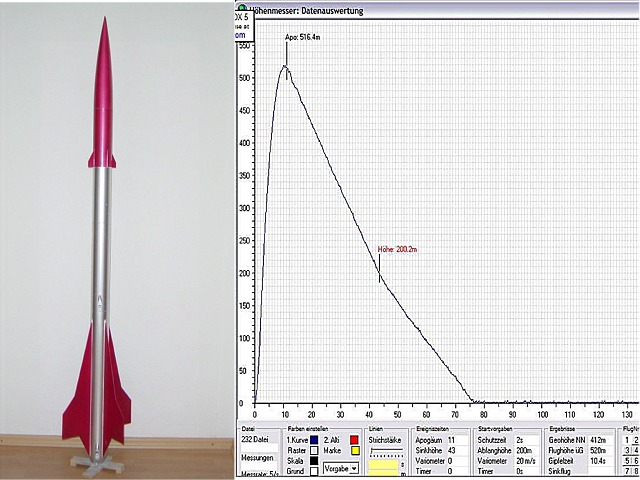Click the Höhe: 200.2m marker
The width and height of the screenshot is (640, 480).
[397, 249]
